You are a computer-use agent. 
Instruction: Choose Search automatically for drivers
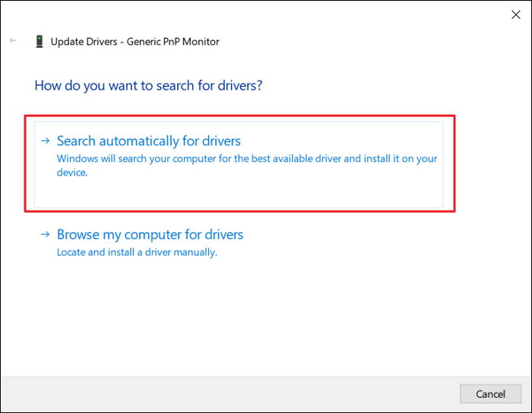click(x=239, y=164)
